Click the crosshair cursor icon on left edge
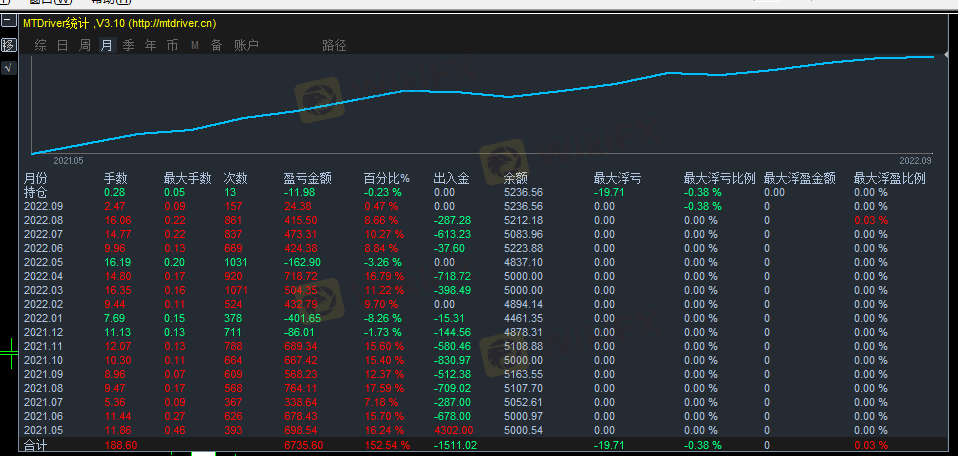 (x=9, y=349)
